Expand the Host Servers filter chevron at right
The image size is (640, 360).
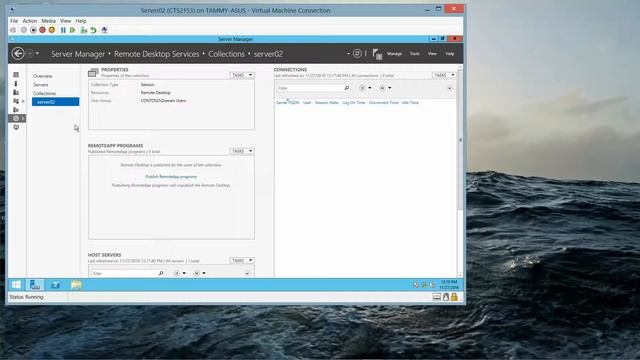click(247, 273)
